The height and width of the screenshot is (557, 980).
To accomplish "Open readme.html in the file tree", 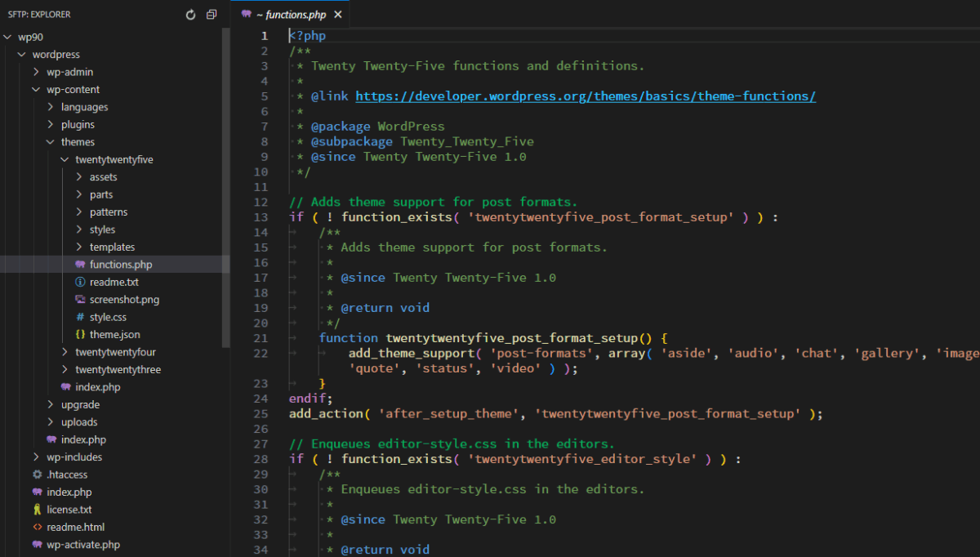I will (x=76, y=527).
